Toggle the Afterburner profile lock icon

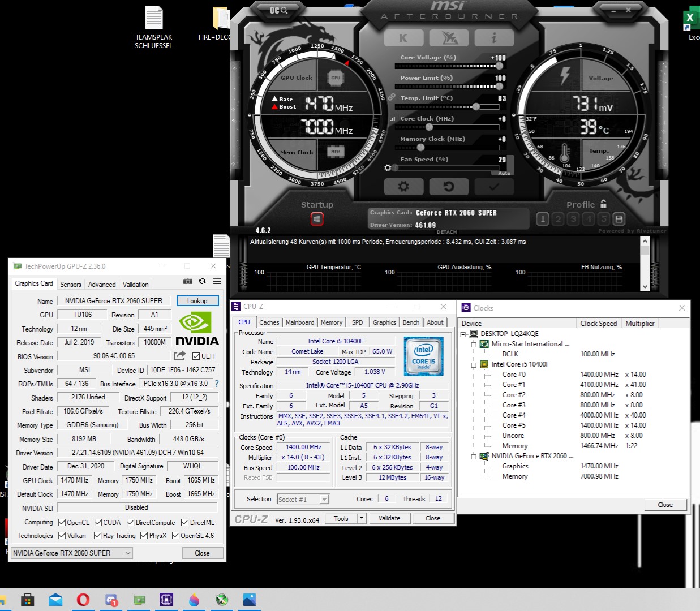(603, 204)
